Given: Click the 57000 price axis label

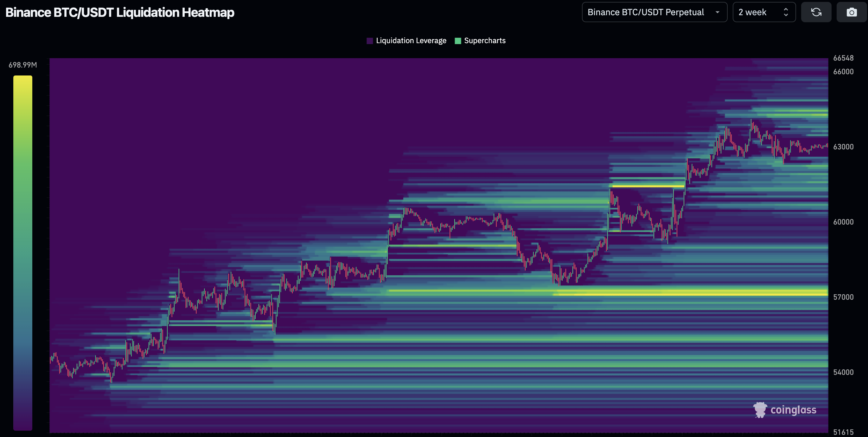Looking at the screenshot, I should pyautogui.click(x=843, y=297).
